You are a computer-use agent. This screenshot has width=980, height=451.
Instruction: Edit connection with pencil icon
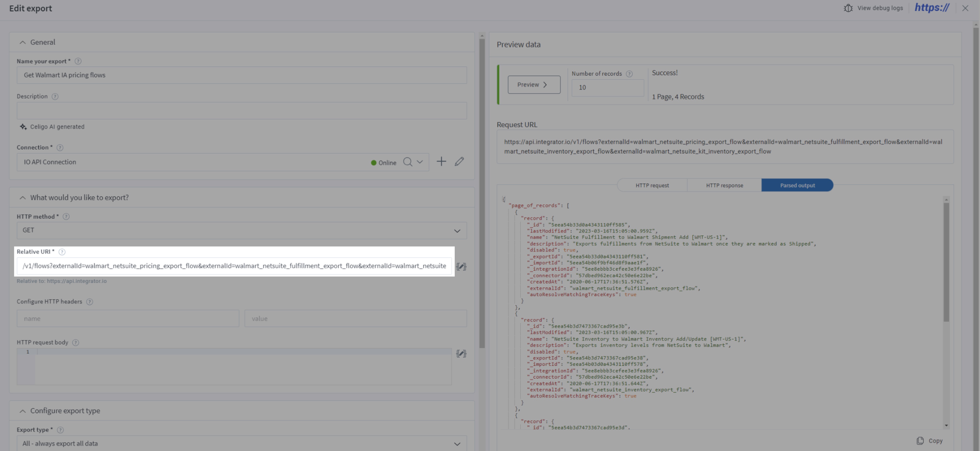point(459,162)
